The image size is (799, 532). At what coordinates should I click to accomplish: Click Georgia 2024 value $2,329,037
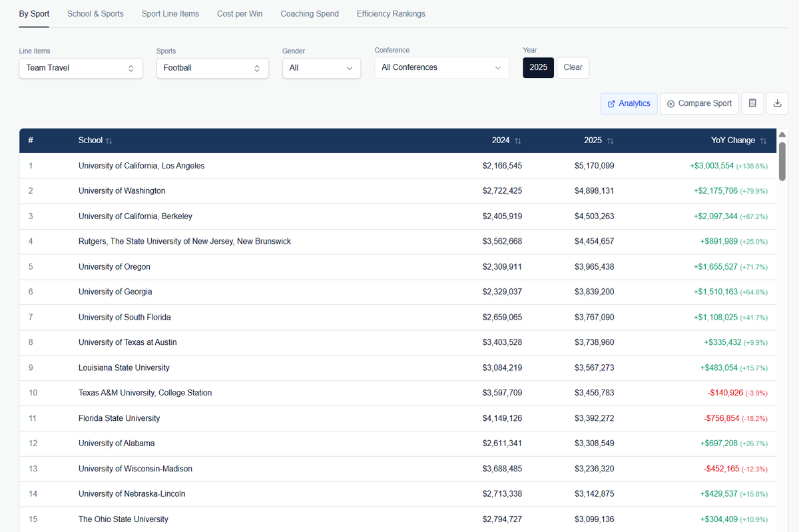[502, 292]
